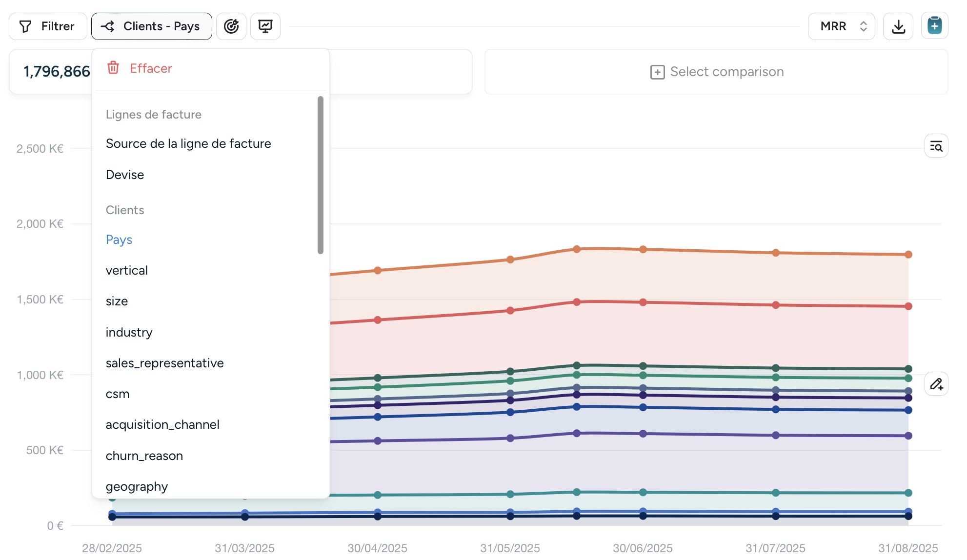Choose vertical in grouping list
This screenshot has width=967, height=560.
click(x=126, y=270)
